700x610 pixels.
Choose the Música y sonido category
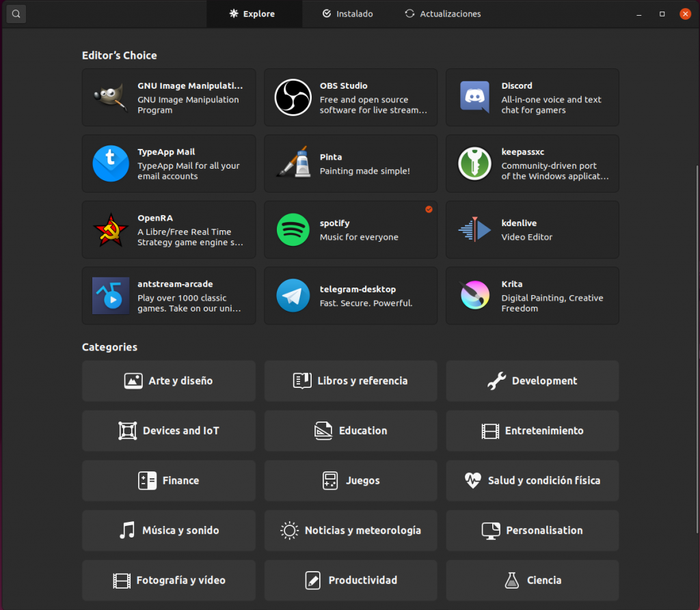click(x=168, y=531)
